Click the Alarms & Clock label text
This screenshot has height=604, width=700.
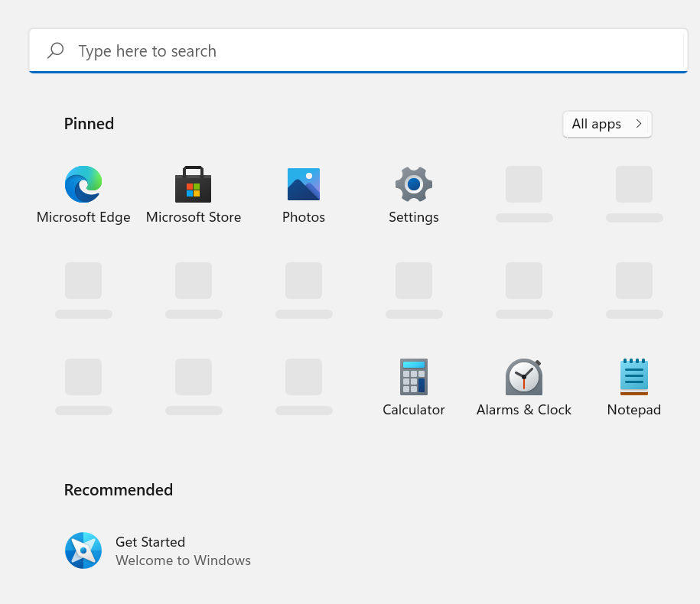pyautogui.click(x=524, y=410)
